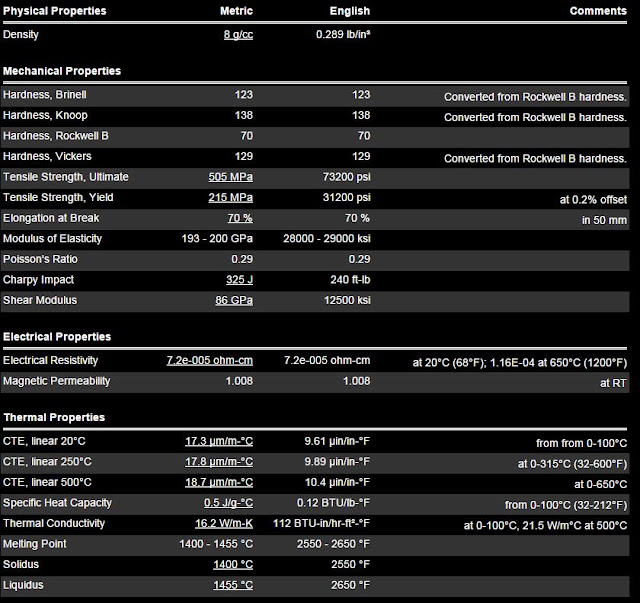The width and height of the screenshot is (640, 603).
Task: Click the 70 % elongation metric link
Action: (x=240, y=218)
